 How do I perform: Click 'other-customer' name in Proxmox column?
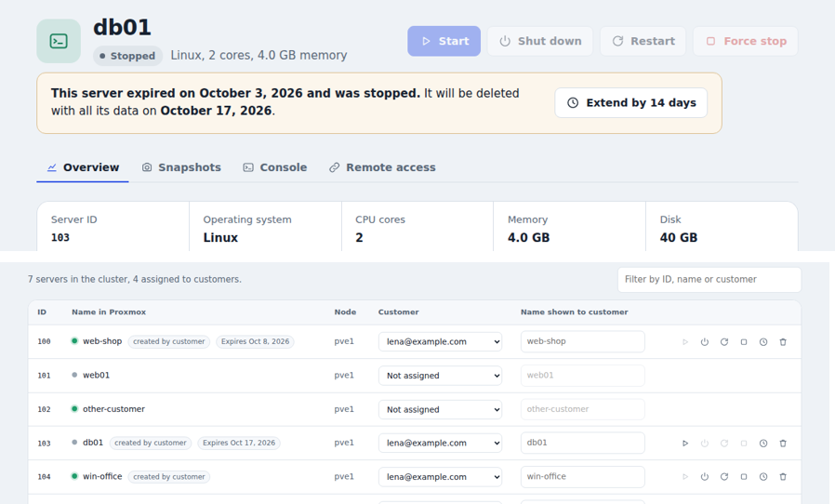click(x=114, y=409)
